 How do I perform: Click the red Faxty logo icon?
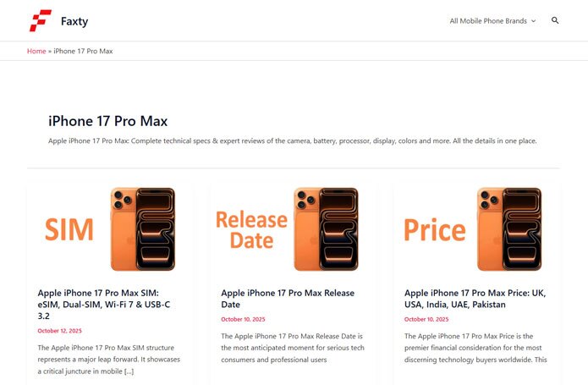pos(41,20)
